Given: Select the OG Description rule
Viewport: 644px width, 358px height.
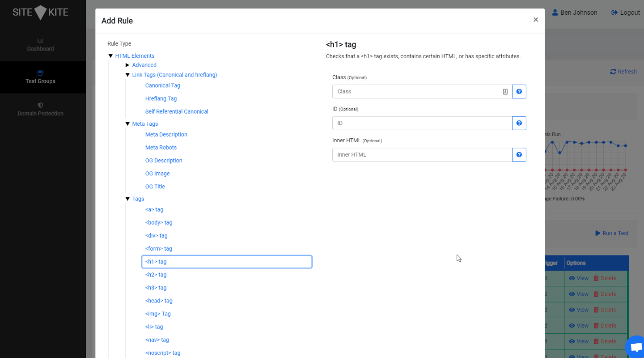Looking at the screenshot, I should click(164, 160).
